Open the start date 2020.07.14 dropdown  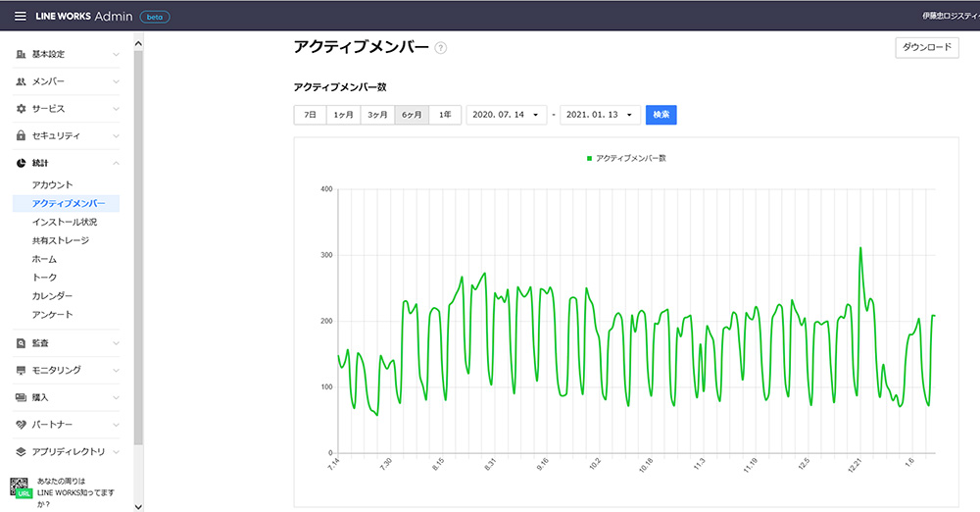506,115
